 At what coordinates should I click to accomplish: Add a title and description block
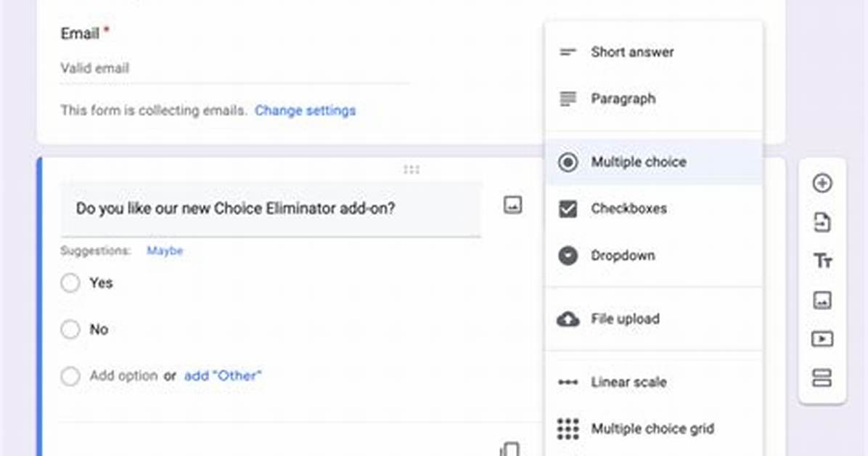tap(822, 261)
